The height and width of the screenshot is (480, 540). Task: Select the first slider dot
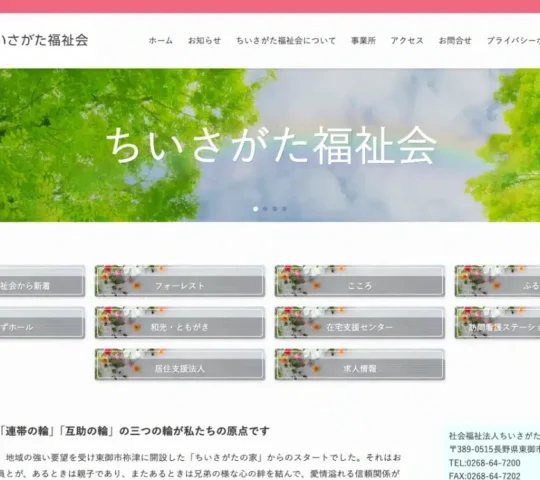click(256, 209)
